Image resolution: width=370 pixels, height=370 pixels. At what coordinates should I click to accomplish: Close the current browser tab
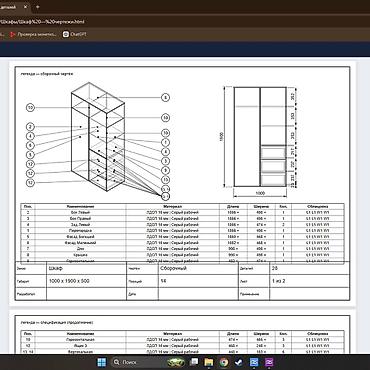point(25,7)
